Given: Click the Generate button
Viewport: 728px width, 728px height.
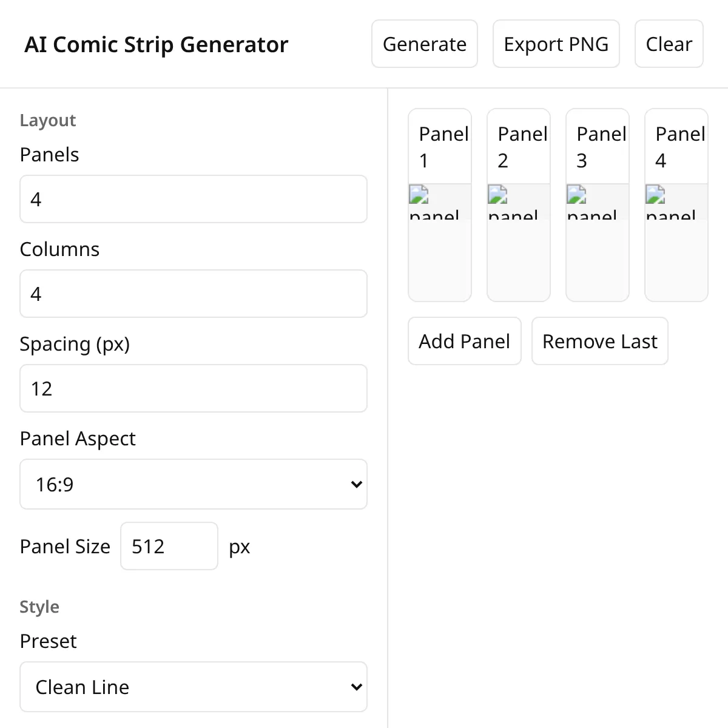Looking at the screenshot, I should tap(425, 44).
